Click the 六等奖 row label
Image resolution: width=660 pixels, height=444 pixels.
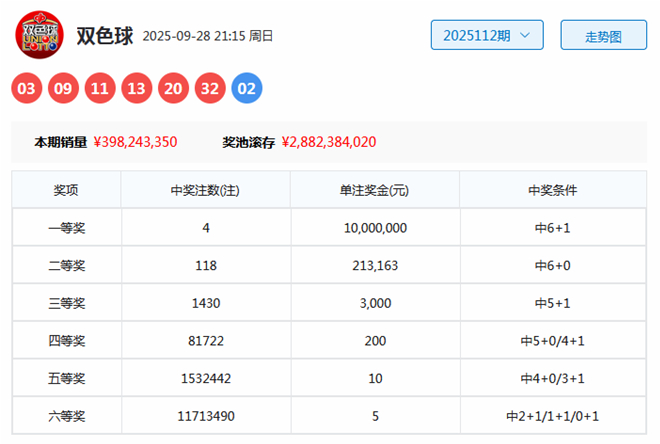coord(66,415)
